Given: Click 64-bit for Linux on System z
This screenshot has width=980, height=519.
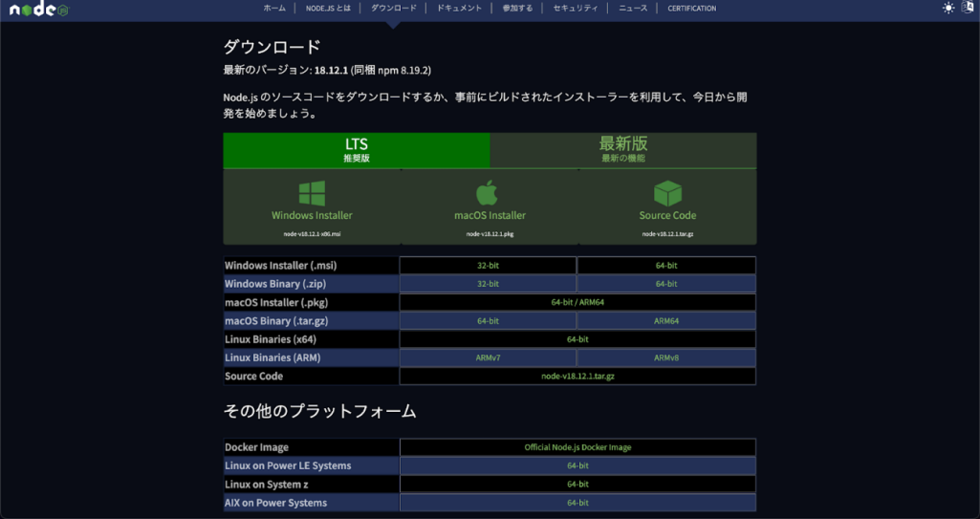Looking at the screenshot, I should (x=577, y=484).
